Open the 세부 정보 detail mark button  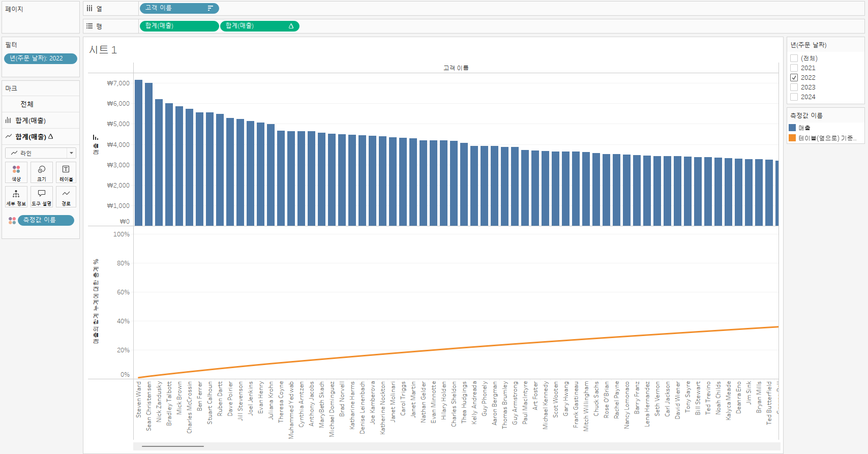pyautogui.click(x=16, y=197)
